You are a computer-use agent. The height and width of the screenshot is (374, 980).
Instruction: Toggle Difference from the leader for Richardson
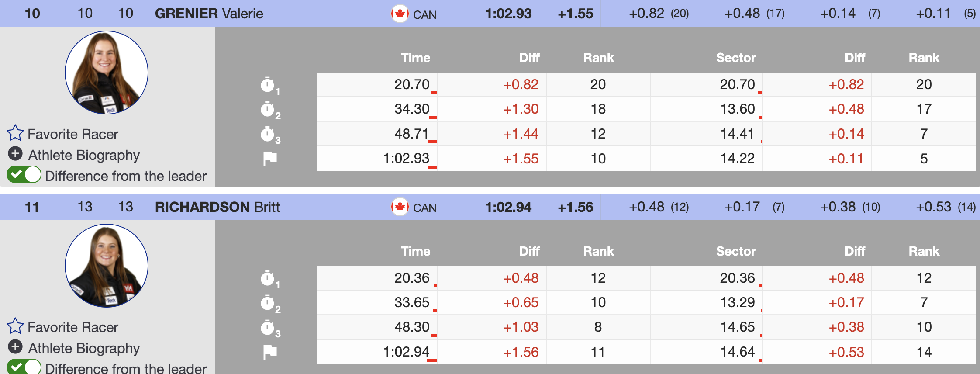pos(24,367)
